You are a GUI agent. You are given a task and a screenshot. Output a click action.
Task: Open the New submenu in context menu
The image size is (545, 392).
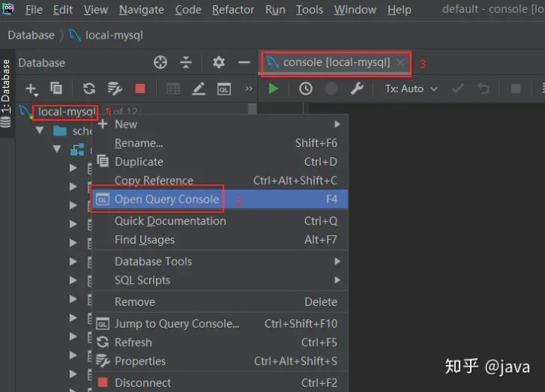[220, 124]
